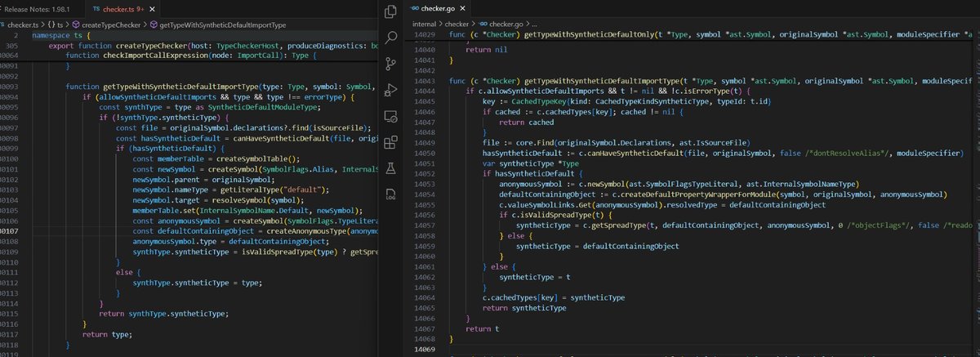Image resolution: width=980 pixels, height=357 pixels.
Task: Click sticky line 'export function createTypeChecker'
Action: pyautogui.click(x=213, y=46)
